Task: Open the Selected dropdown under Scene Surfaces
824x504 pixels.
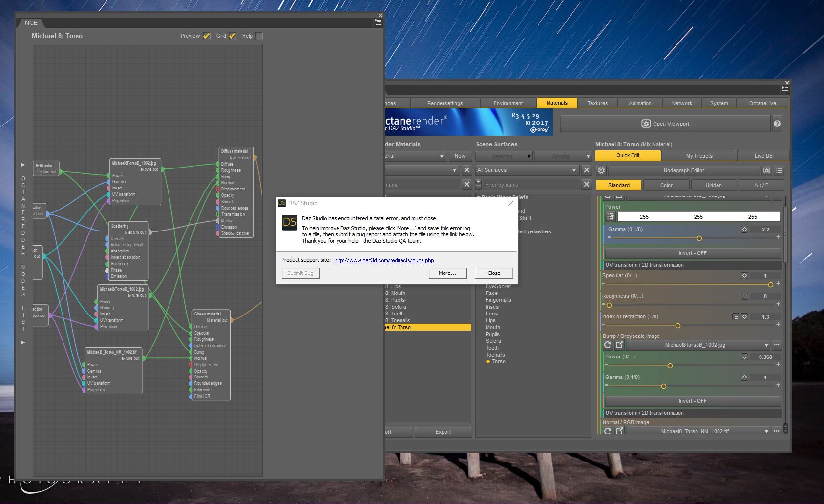Action: pyautogui.click(x=504, y=156)
